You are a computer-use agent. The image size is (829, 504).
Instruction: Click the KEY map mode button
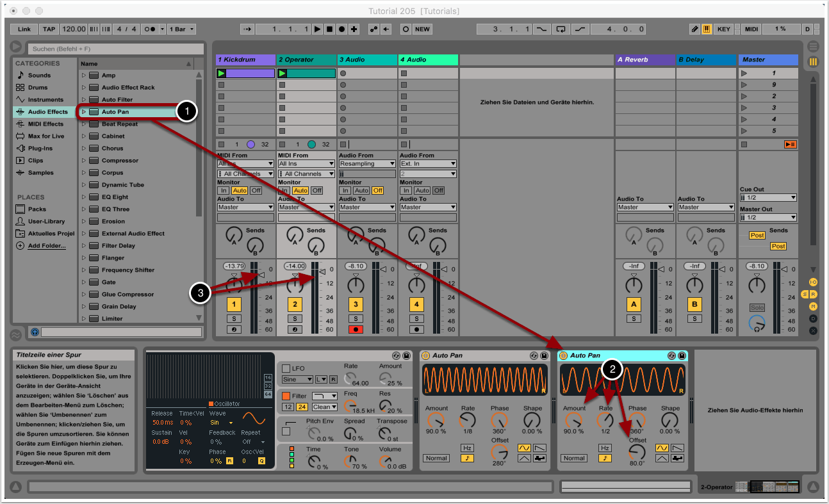click(x=723, y=29)
